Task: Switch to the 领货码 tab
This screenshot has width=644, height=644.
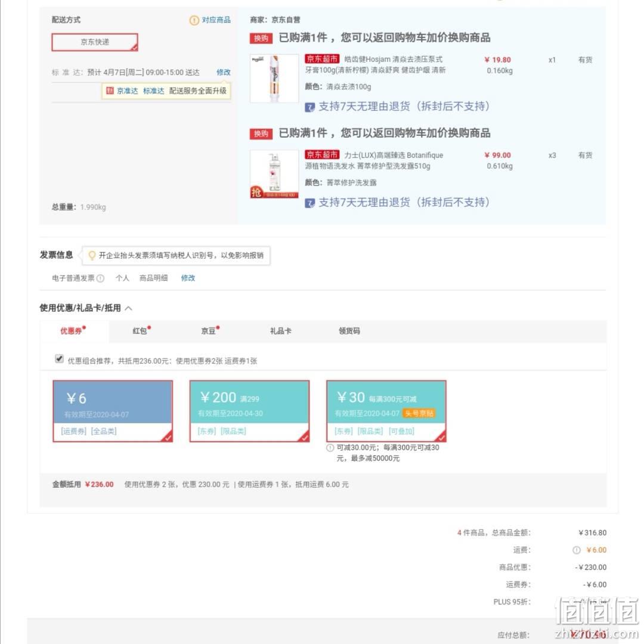Action: [x=349, y=331]
